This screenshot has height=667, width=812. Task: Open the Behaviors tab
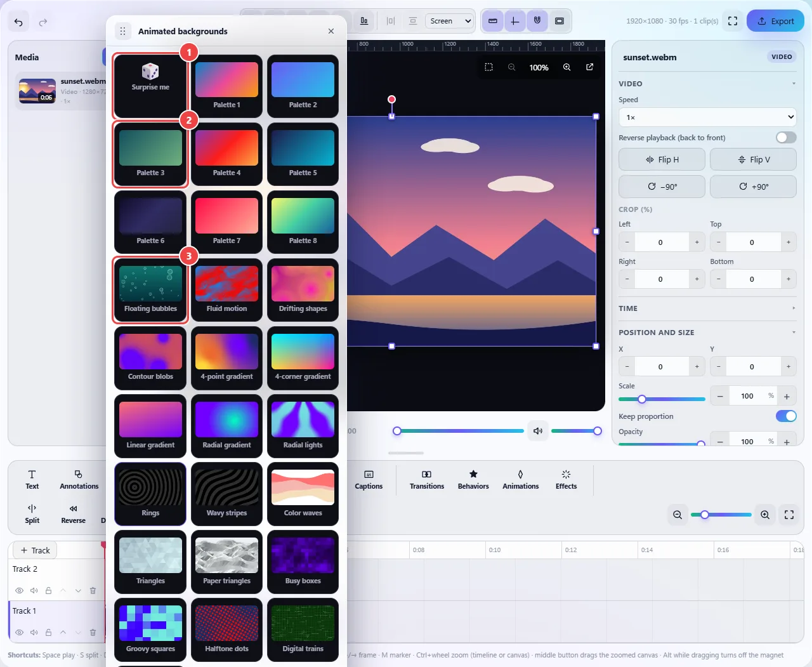473,480
